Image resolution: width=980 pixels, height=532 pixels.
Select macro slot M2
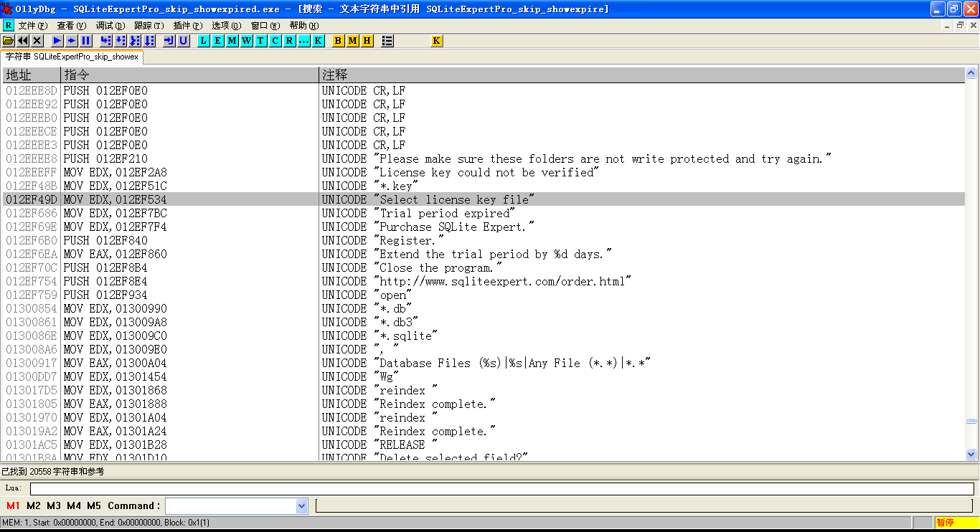pyautogui.click(x=34, y=505)
